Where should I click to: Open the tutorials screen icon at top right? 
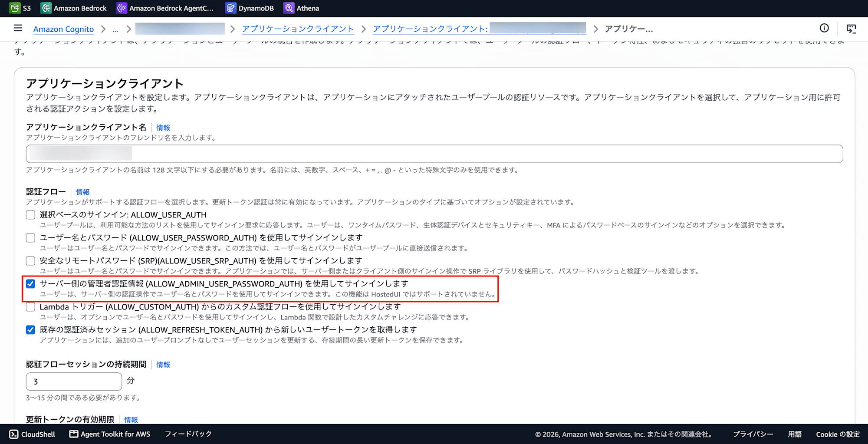851,29
